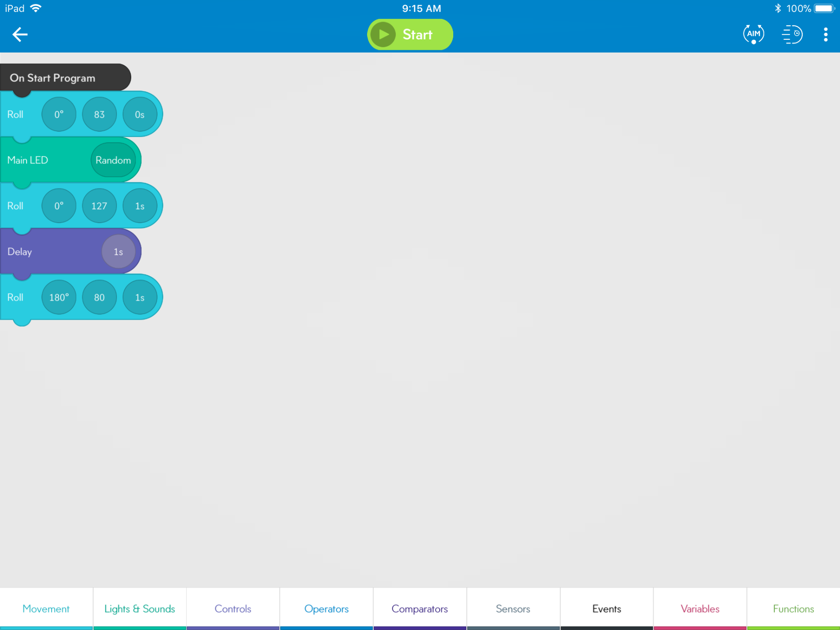Click the Comparators tab
Viewport: 840px width, 630px height.
419,608
